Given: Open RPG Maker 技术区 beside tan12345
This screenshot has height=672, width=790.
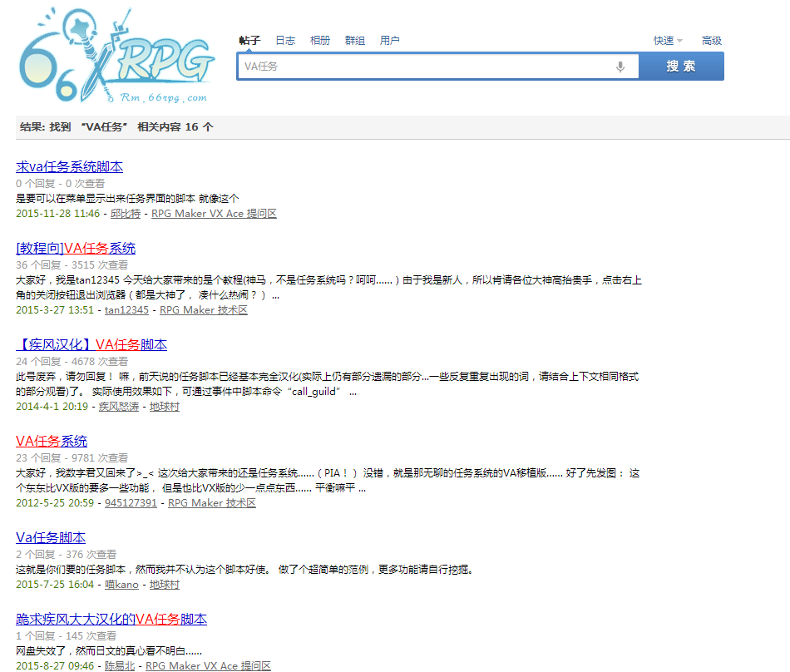Looking at the screenshot, I should [x=204, y=310].
